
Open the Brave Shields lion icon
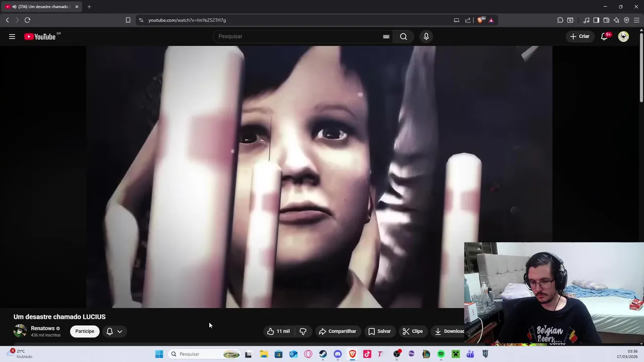pyautogui.click(x=480, y=20)
